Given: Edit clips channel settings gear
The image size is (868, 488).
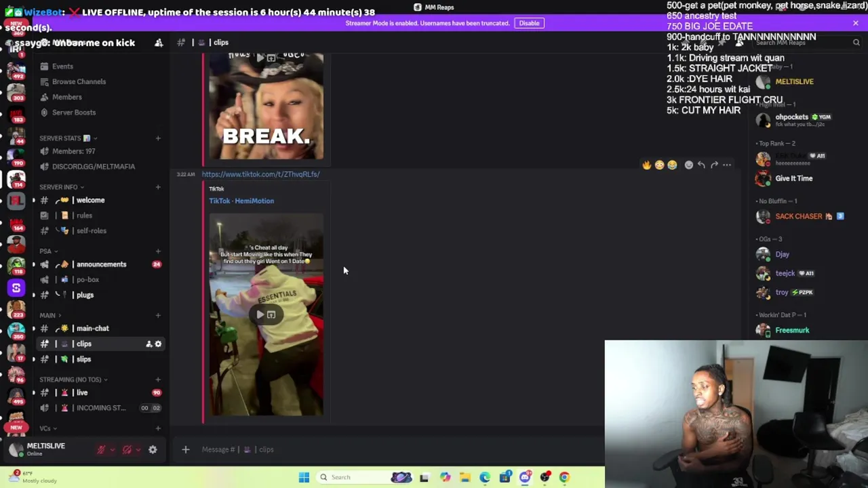Looking at the screenshot, I should tap(158, 344).
